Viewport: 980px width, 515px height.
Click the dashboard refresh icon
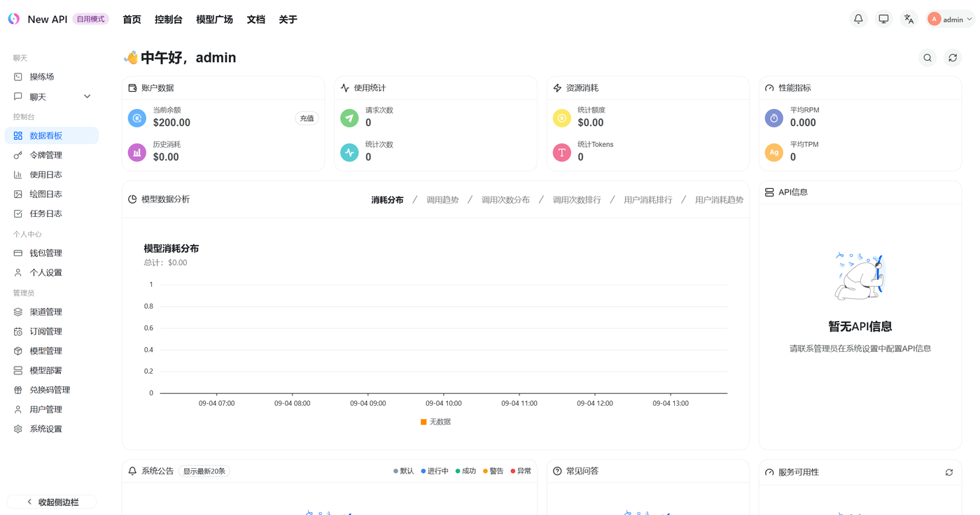(x=953, y=58)
